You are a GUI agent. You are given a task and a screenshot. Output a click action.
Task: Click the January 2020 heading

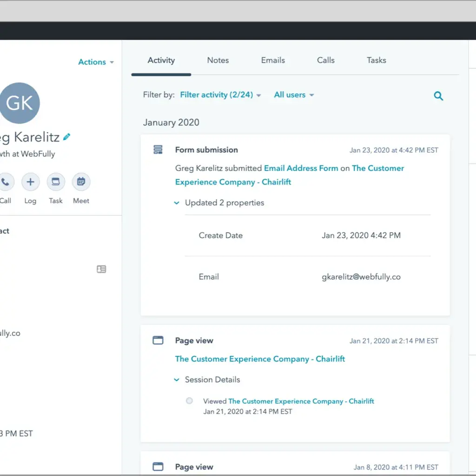coord(171,122)
